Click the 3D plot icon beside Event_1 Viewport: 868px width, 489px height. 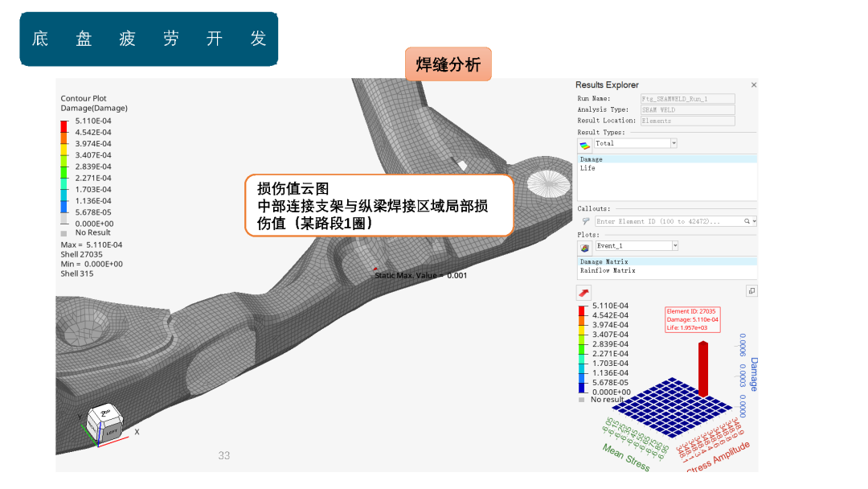(584, 248)
